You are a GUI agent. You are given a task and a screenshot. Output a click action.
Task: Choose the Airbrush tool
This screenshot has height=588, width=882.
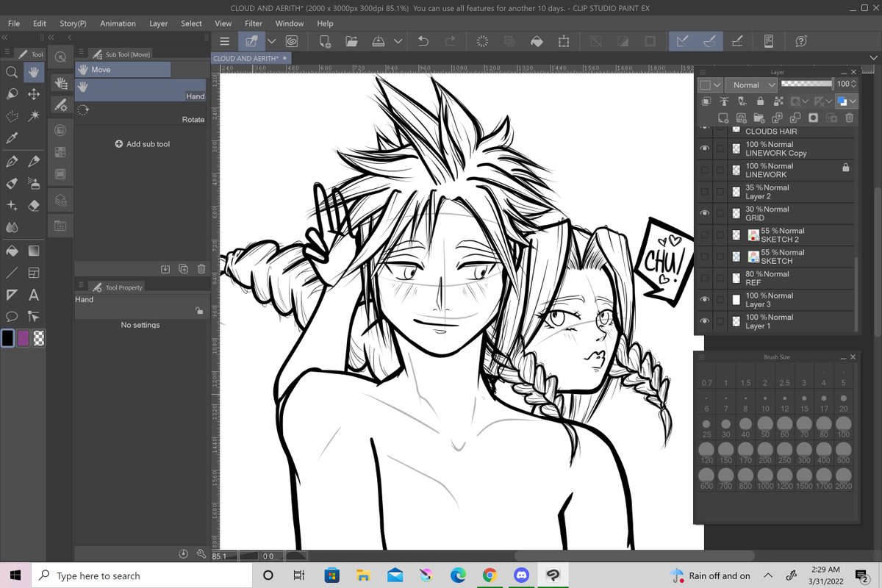pyautogui.click(x=34, y=184)
